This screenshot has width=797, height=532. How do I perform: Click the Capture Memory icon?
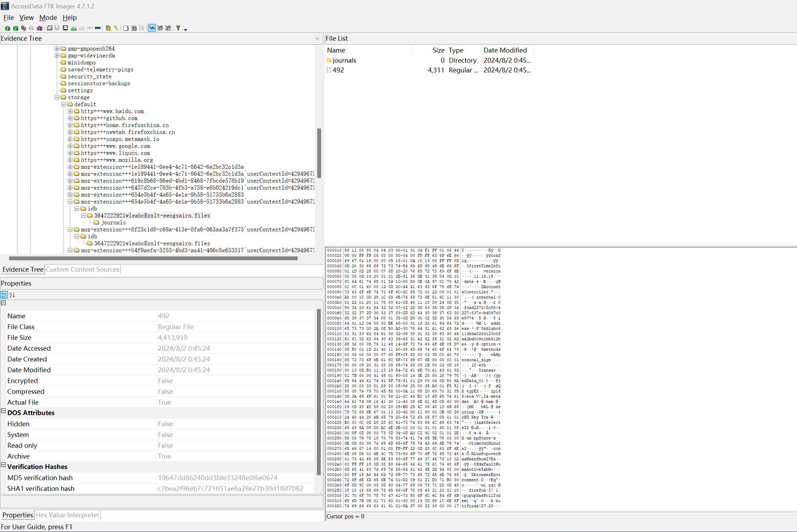click(x=98, y=28)
